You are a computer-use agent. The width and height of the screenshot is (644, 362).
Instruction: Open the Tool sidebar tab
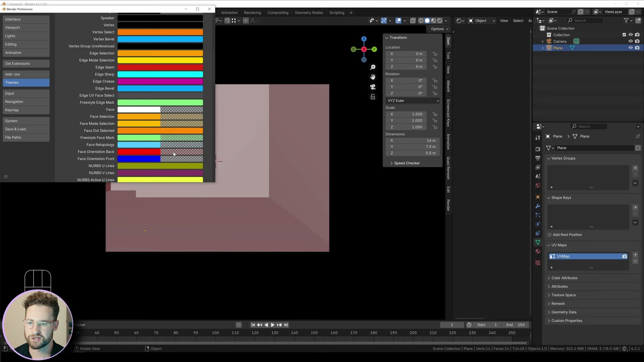(448, 55)
